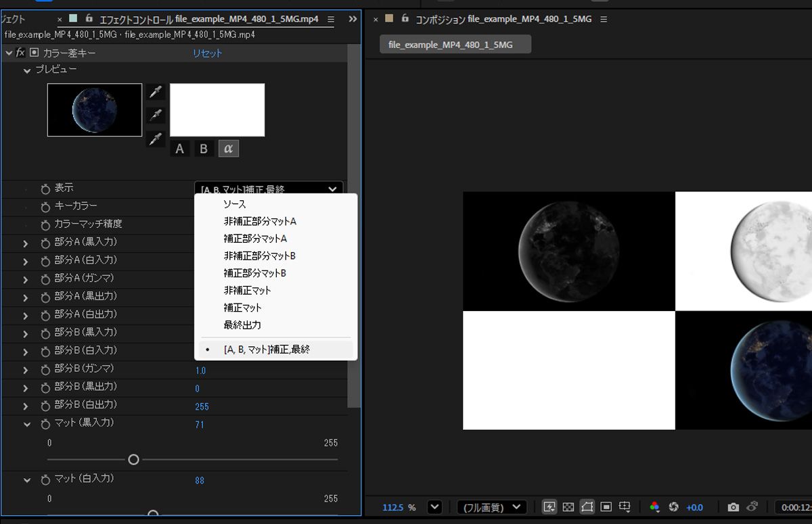Collapse the マット (白入力) property
Screen dimensions: 812x524
click(27, 480)
